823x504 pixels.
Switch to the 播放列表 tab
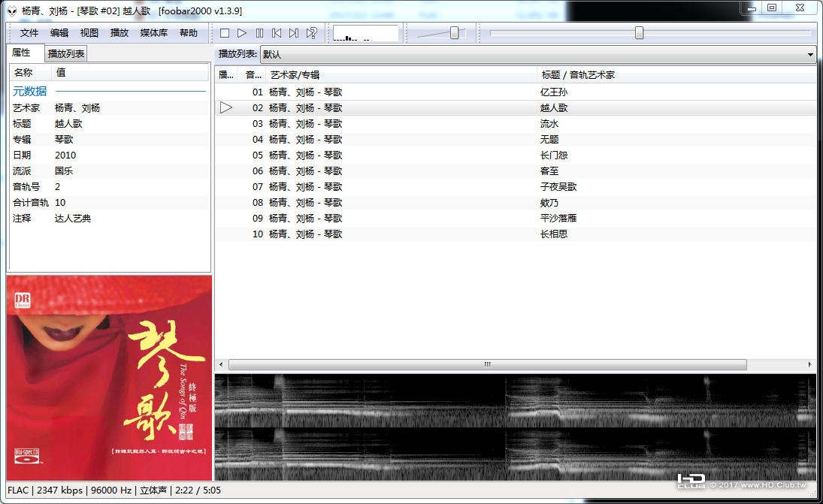coord(66,53)
